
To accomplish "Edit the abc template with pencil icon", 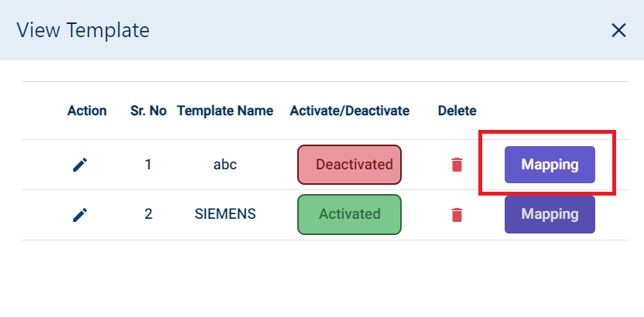I will tap(80, 165).
